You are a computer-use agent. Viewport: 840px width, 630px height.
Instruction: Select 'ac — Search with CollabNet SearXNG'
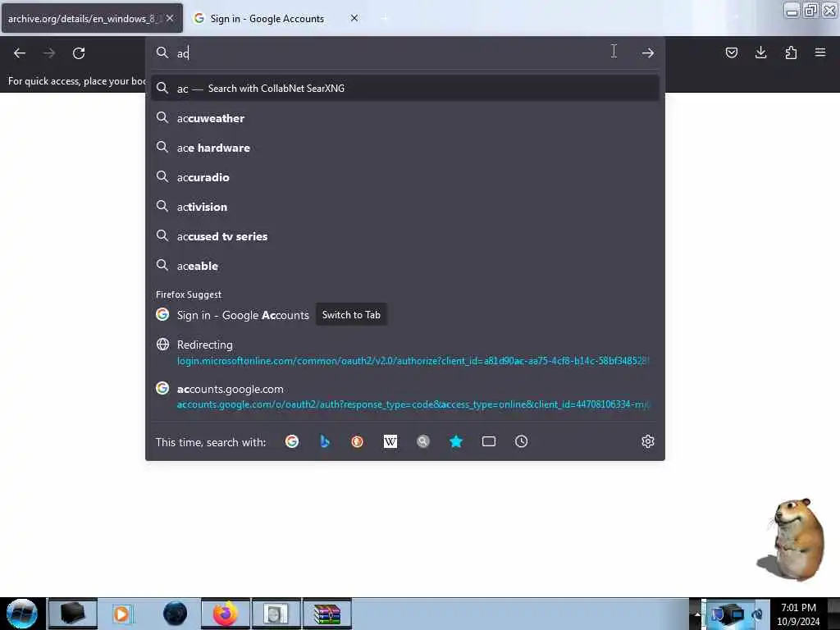click(x=405, y=89)
